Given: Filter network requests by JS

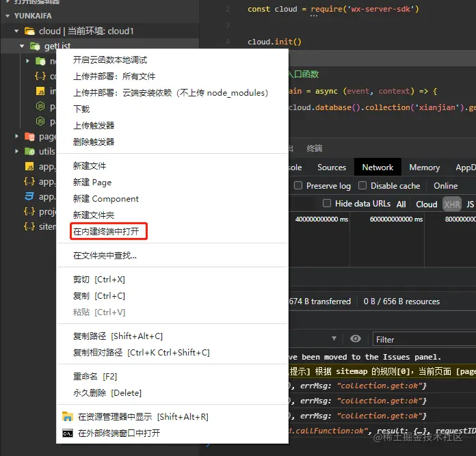Looking at the screenshot, I should pyautogui.click(x=470, y=204).
